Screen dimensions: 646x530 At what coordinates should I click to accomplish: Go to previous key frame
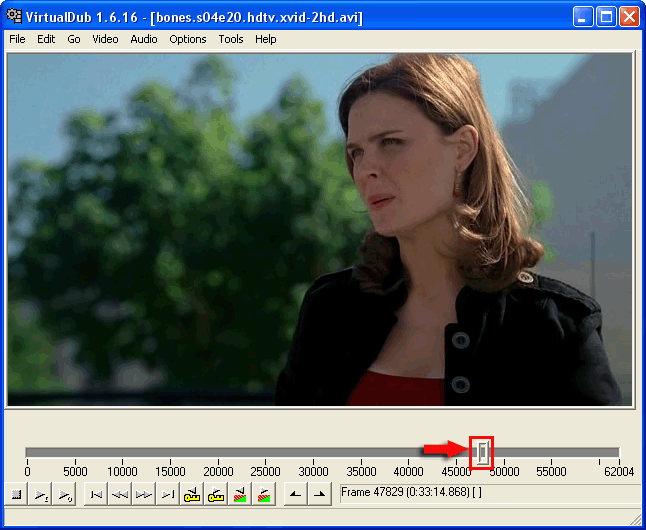(x=192, y=494)
